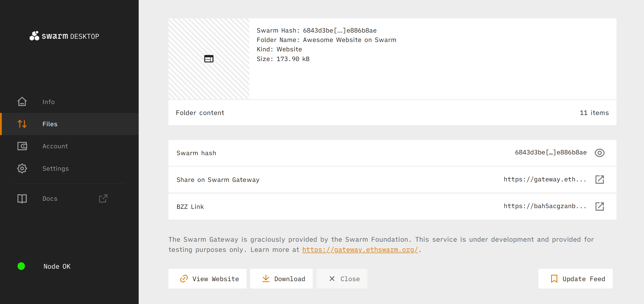
Task: Click the Swarm Desktop logo
Action: tap(64, 36)
